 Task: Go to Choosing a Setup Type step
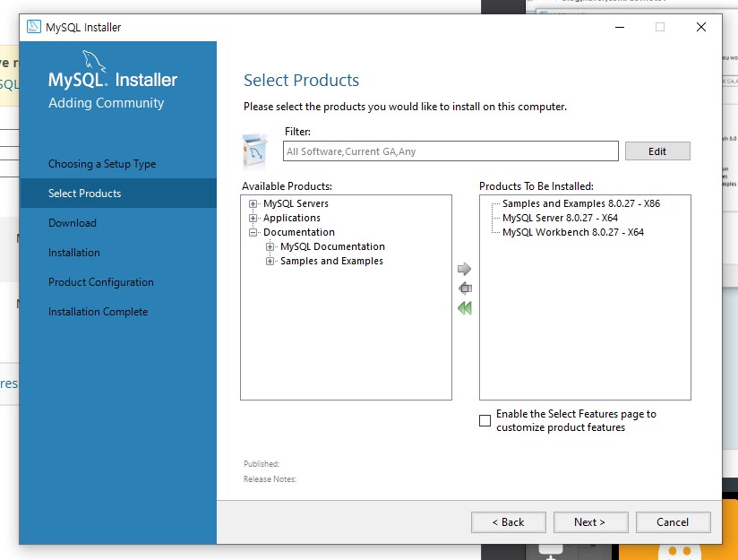coord(102,164)
